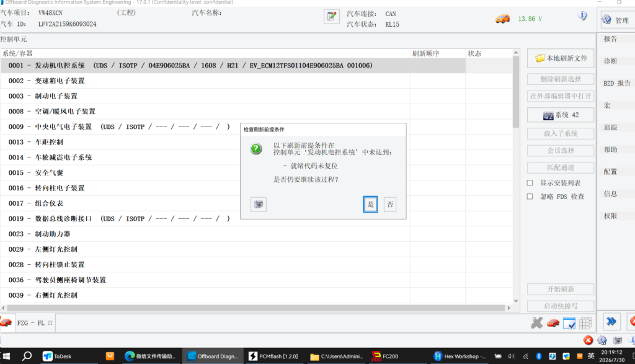
Task: Open the gear with checkmark status icon
Action: 602,340
